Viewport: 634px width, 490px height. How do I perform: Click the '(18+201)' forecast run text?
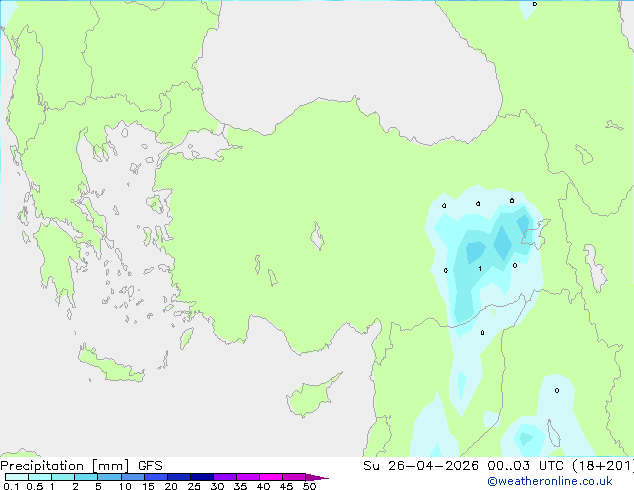click(x=602, y=466)
